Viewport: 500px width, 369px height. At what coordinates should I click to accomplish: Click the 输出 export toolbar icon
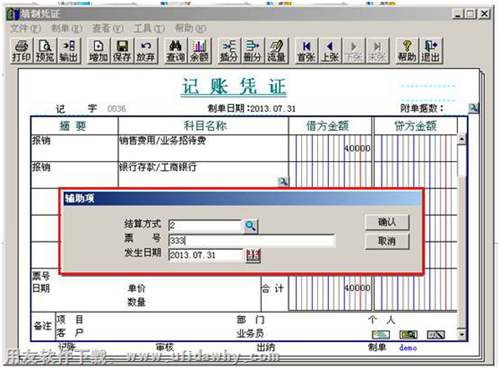68,51
